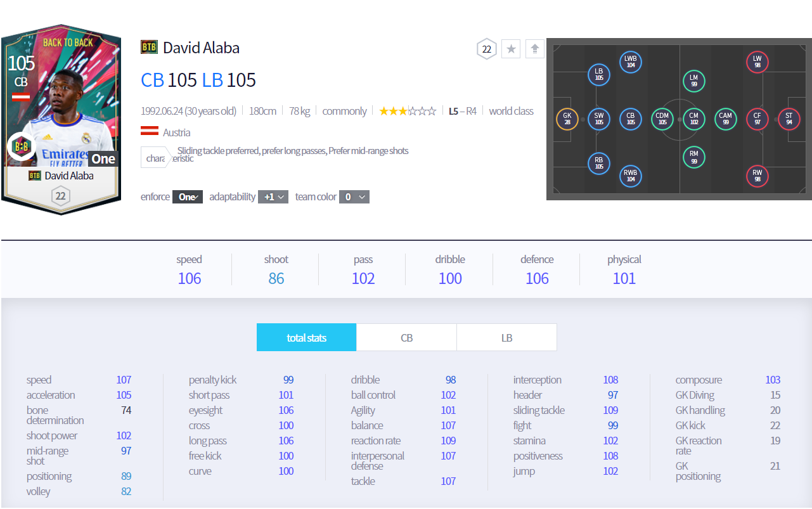
Task: Switch to the CB stats tab
Action: coord(406,338)
